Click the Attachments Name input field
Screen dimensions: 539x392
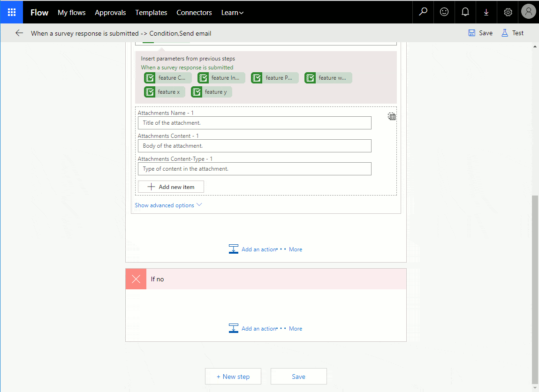click(x=254, y=123)
